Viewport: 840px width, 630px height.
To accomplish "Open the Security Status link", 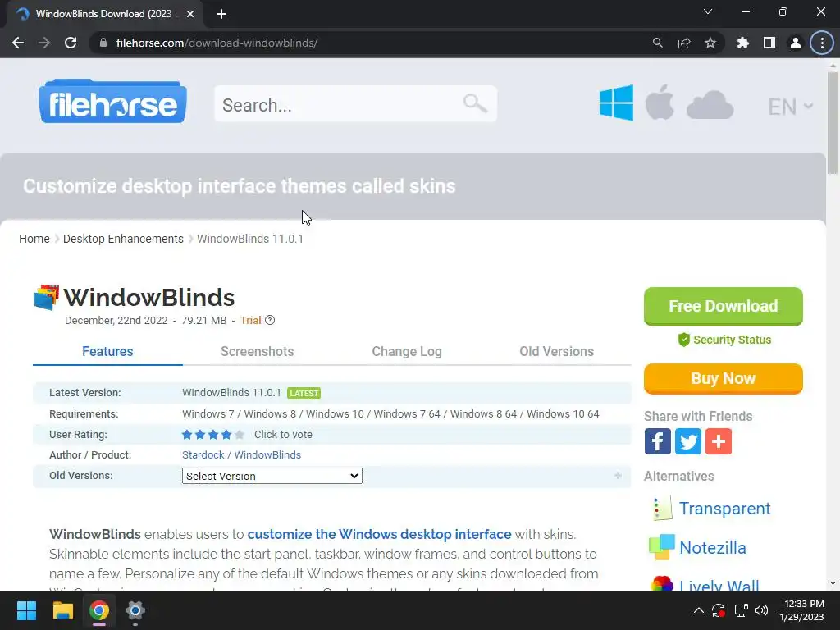I will coord(724,340).
